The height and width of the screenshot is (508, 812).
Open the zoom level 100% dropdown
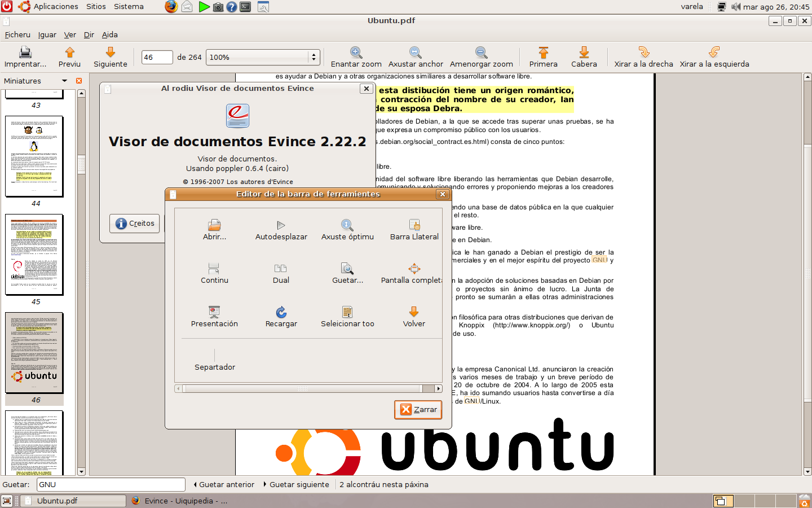tap(314, 57)
